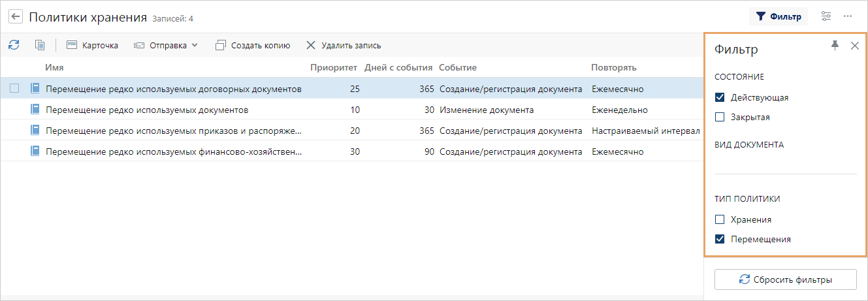Viewport: 868px width, 301px height.
Task: Click Удалить запись in the toolbar
Action: tap(344, 46)
